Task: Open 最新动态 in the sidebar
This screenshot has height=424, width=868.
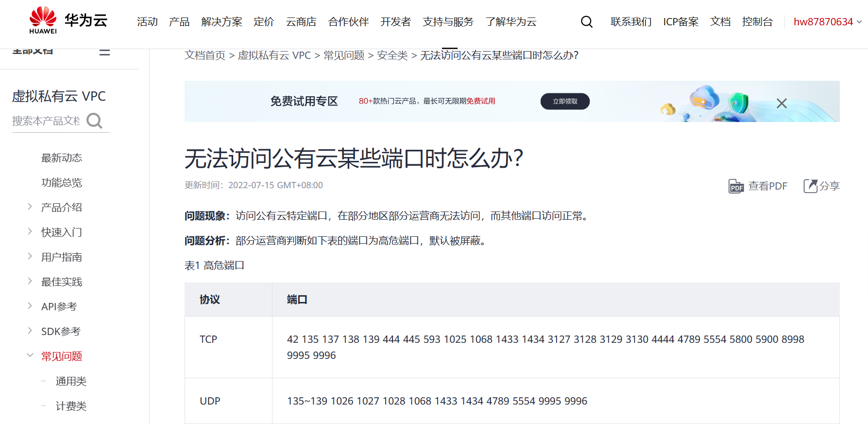Action: click(62, 158)
